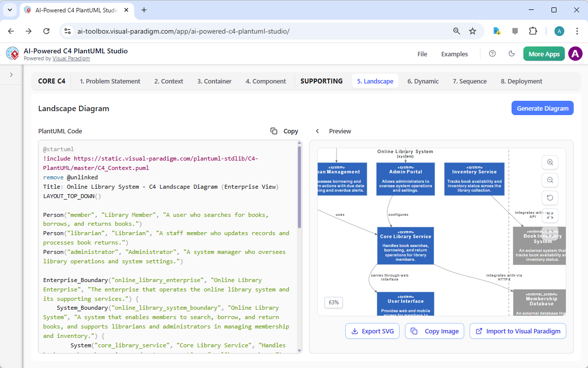Open the Visual Paradigm link
588x368 pixels.
pos(71,58)
